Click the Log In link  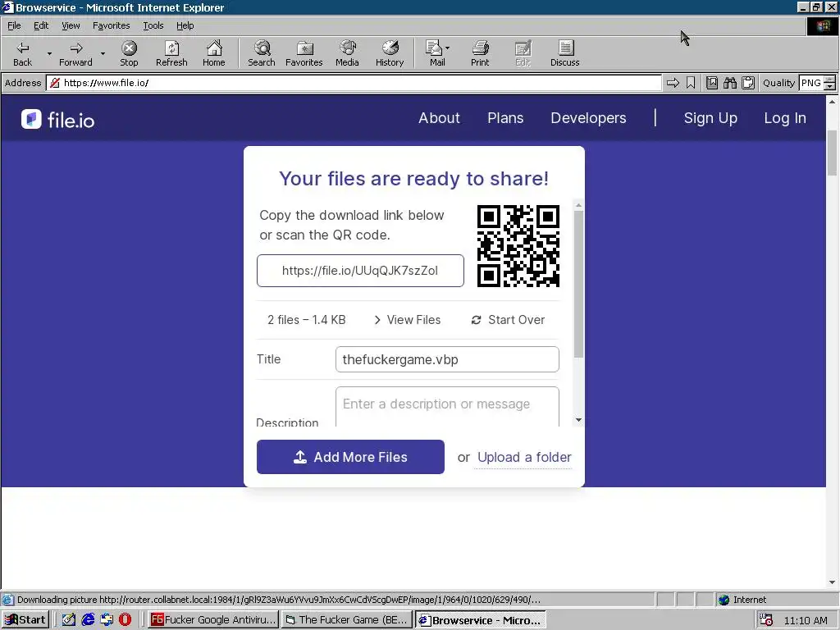pyautogui.click(x=785, y=118)
